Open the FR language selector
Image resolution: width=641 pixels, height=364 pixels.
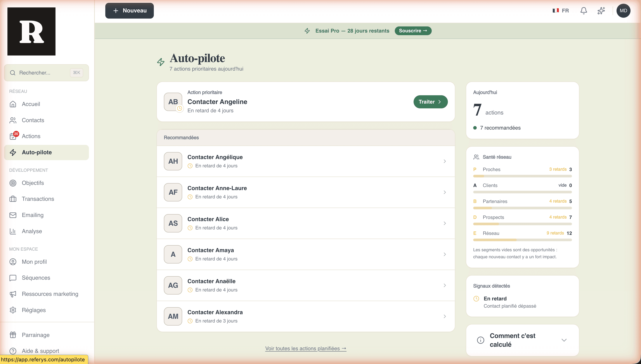coord(561,10)
